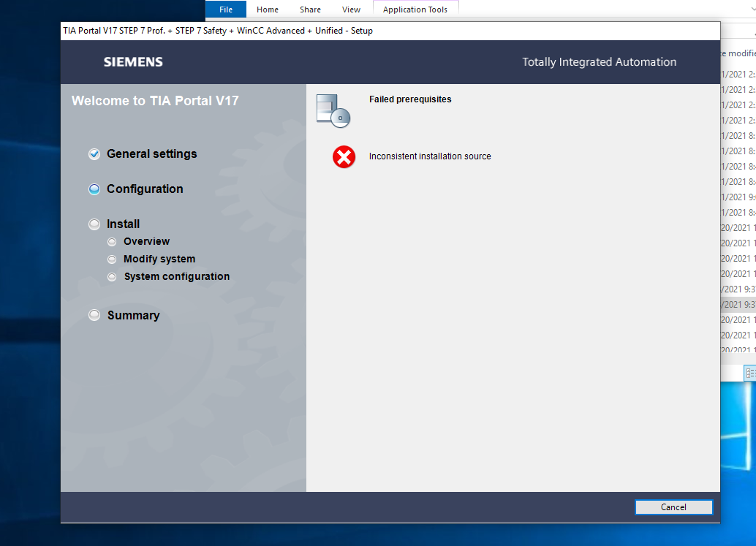
Task: Click the setup window title bar text
Action: [218, 31]
